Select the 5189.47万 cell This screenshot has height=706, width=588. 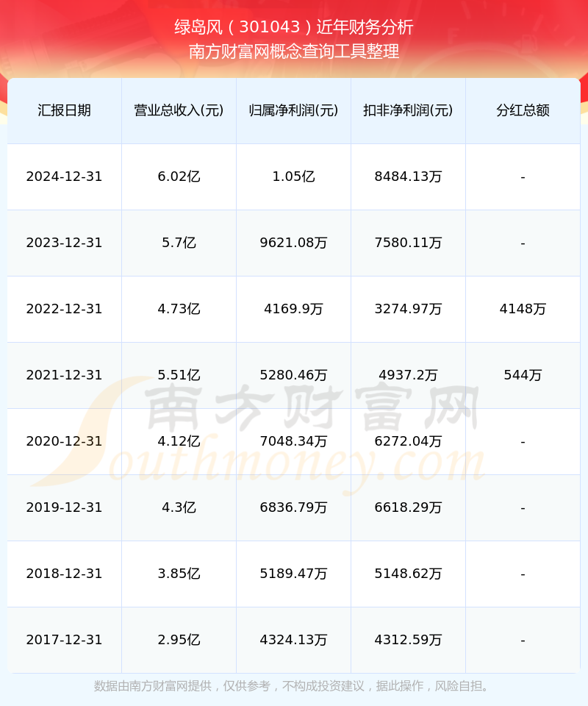(x=294, y=574)
